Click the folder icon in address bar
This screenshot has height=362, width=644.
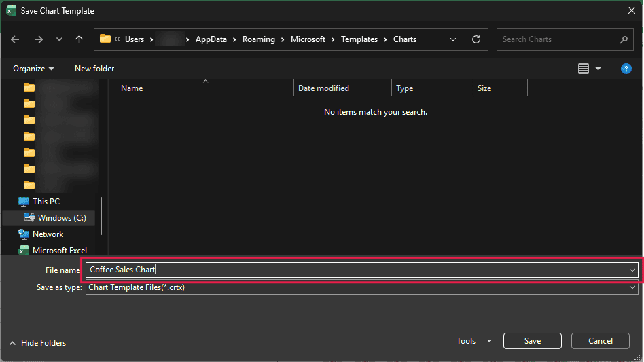coord(105,39)
